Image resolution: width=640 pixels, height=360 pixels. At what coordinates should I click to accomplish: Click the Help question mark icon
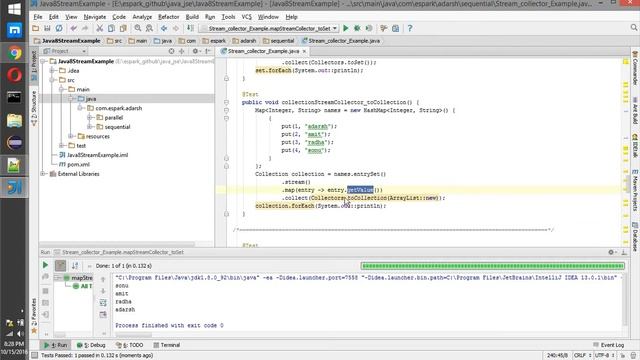click(x=410, y=28)
